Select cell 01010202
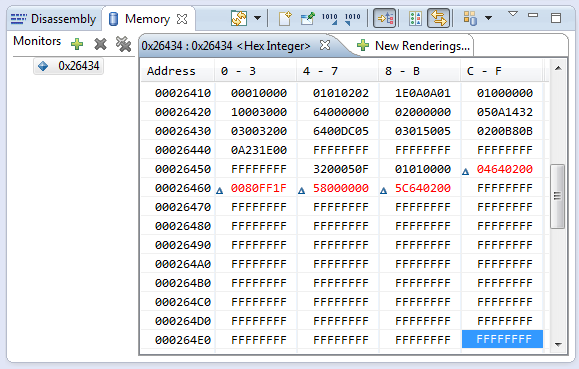The height and width of the screenshot is (369, 579). point(341,93)
